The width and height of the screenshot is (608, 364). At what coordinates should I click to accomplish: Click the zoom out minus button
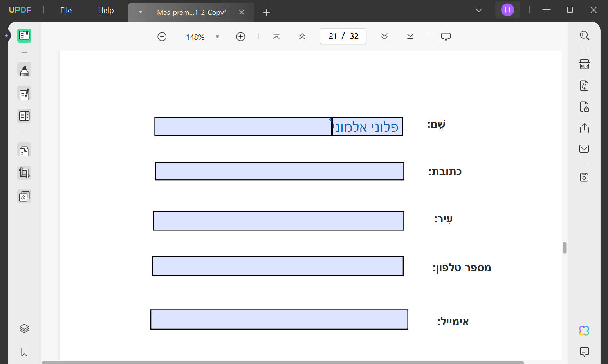(x=162, y=36)
